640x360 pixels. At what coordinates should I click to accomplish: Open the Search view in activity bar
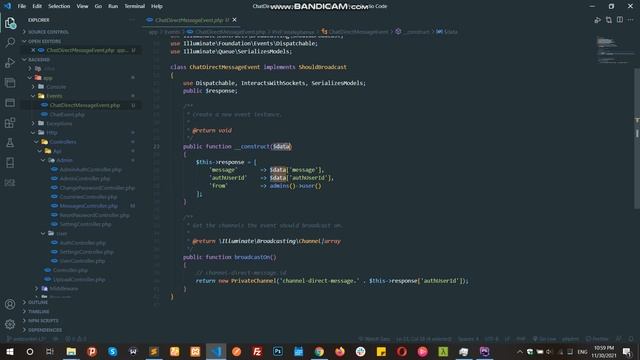[10, 42]
